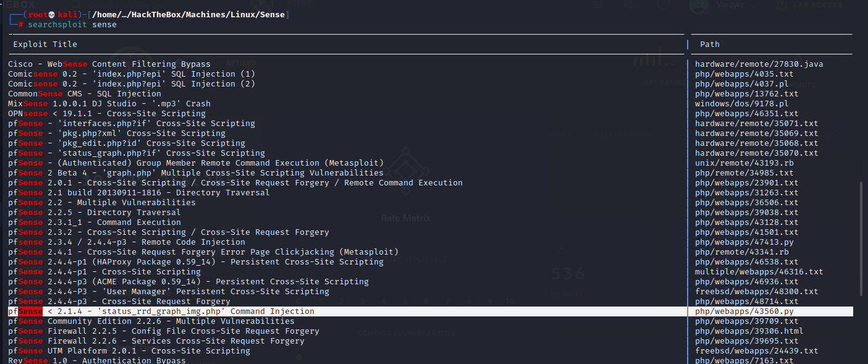Click pfSense 'status_graph.php?if' Cross-Site Scripting row
Screen dimensions: 868x364
[137, 153]
